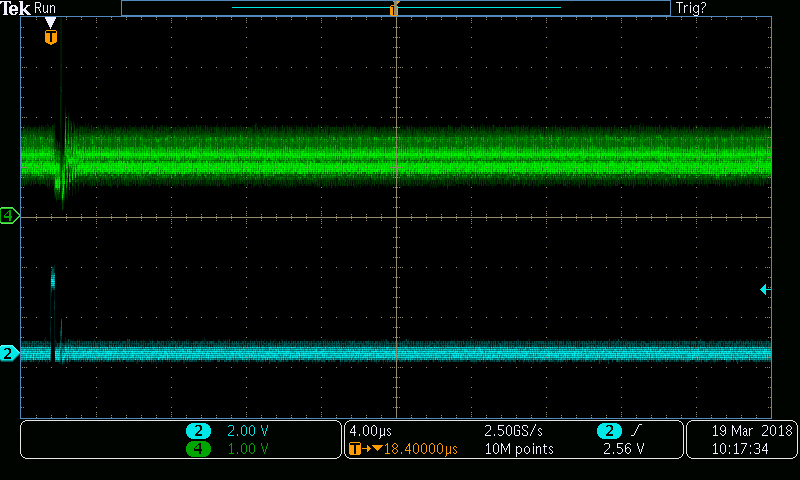Click the orange marker in record bar
The width and height of the screenshot is (800, 480).
394,9
